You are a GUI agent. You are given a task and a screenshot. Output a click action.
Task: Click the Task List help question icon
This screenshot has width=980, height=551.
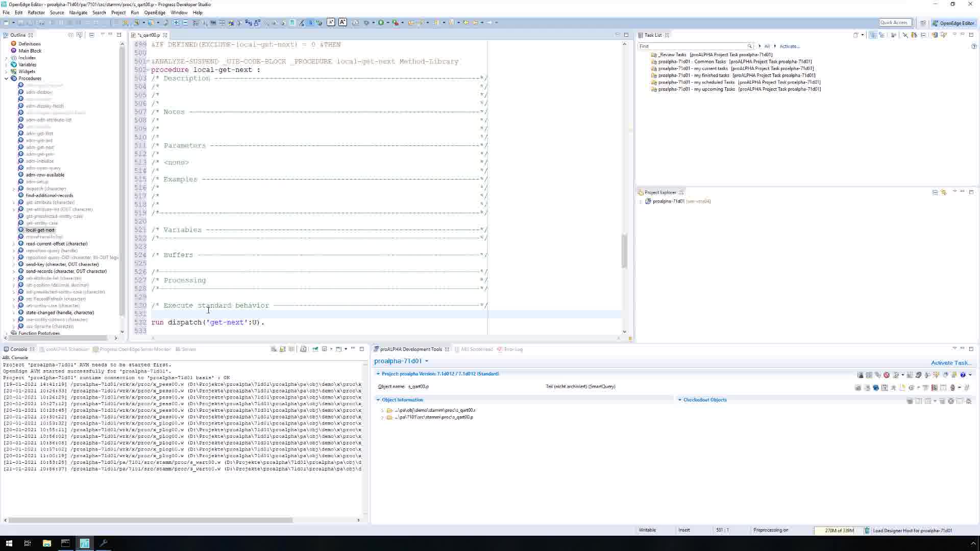click(x=974, y=46)
